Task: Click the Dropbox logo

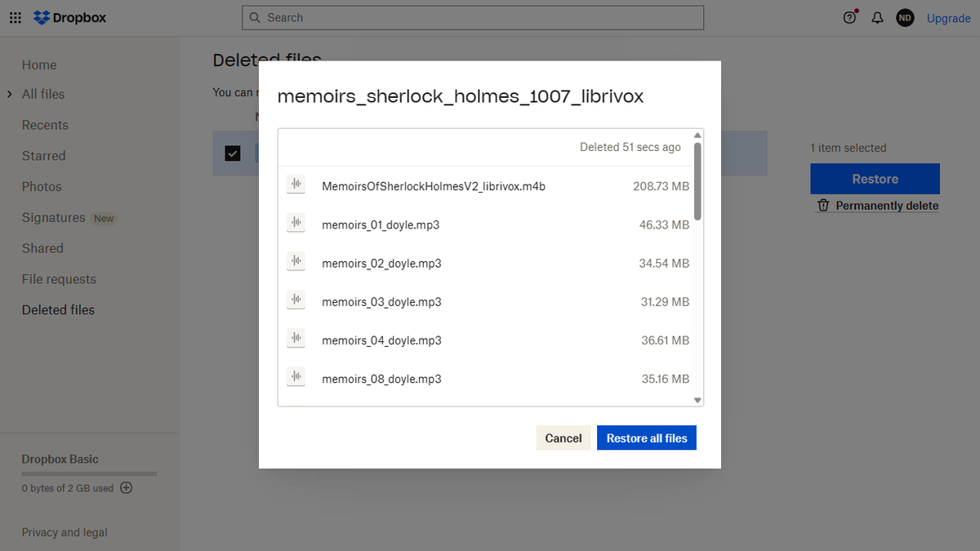Action: (x=69, y=17)
